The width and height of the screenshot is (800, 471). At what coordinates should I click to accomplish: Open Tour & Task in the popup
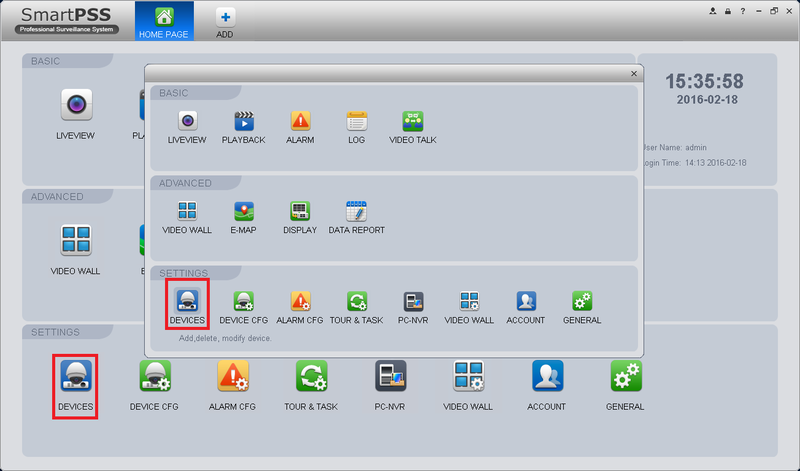tap(356, 308)
